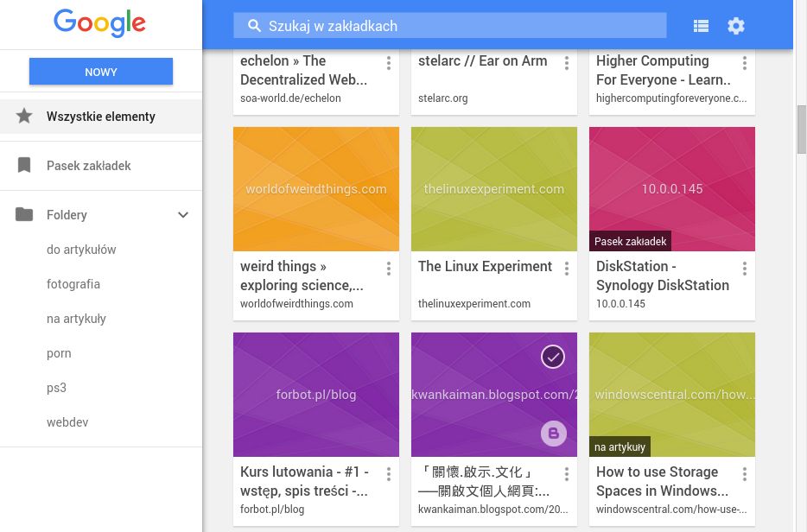
Task: Click na artykuły tag on windowscentral card
Action: (x=620, y=447)
